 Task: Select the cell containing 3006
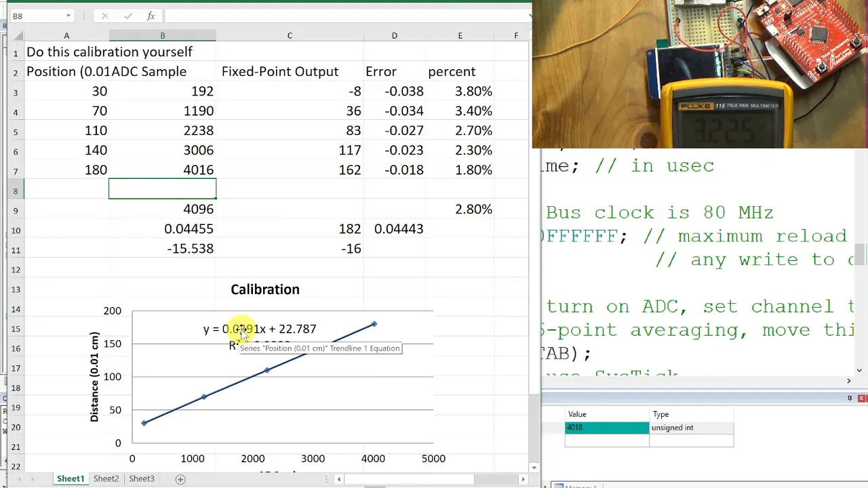click(x=163, y=150)
